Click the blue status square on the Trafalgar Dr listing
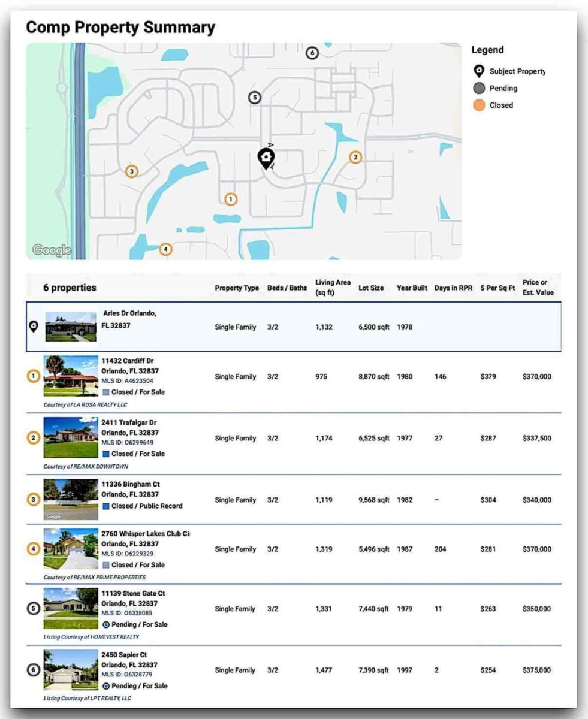The image size is (588, 719). point(105,454)
